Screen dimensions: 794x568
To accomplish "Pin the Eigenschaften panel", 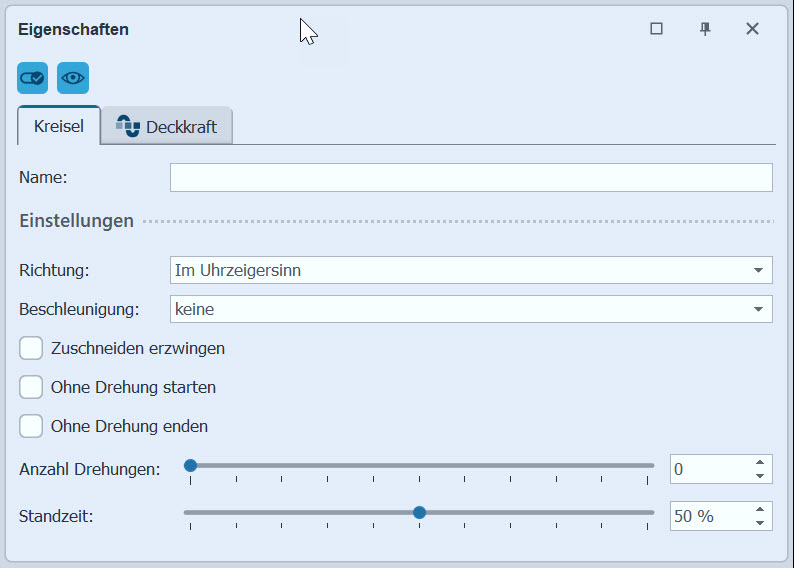I will pyautogui.click(x=705, y=29).
